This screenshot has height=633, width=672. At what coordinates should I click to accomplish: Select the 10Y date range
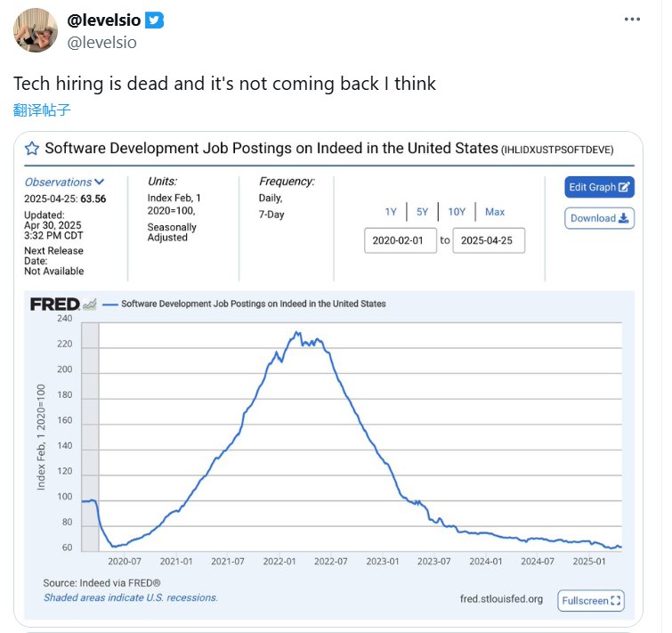click(x=456, y=212)
